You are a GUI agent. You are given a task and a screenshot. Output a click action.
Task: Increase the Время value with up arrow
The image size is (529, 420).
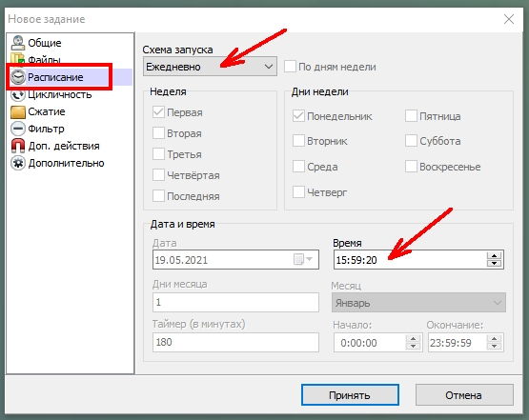[x=495, y=255]
